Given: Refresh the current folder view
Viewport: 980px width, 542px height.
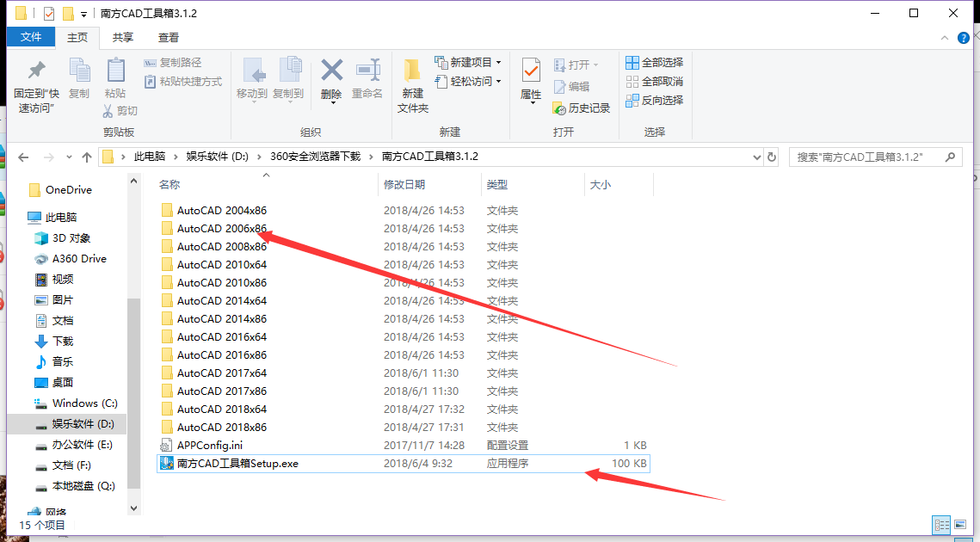Looking at the screenshot, I should point(772,157).
